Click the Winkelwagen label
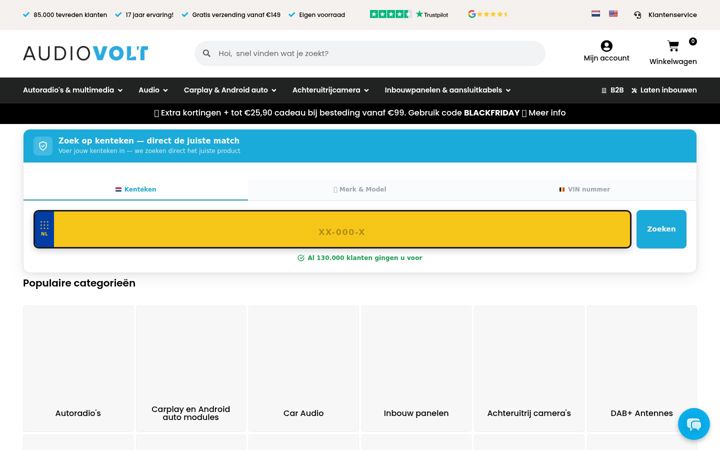The width and height of the screenshot is (720, 450). click(673, 62)
